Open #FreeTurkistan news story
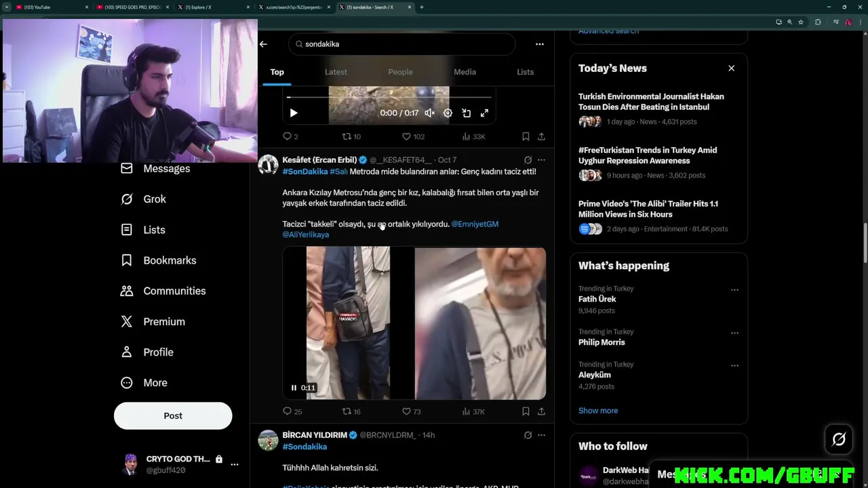 pyautogui.click(x=658, y=163)
